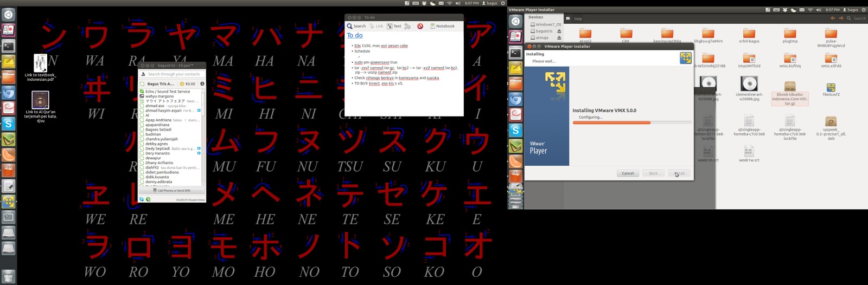Image resolution: width=868 pixels, height=285 pixels.
Task: Select tmpUMTh2d folder
Action: pos(749,61)
